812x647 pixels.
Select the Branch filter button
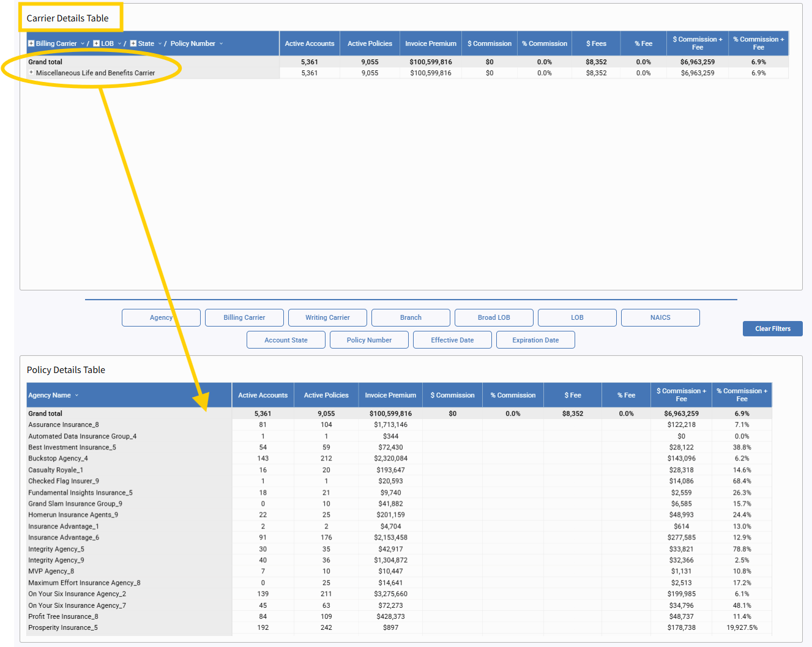point(411,317)
